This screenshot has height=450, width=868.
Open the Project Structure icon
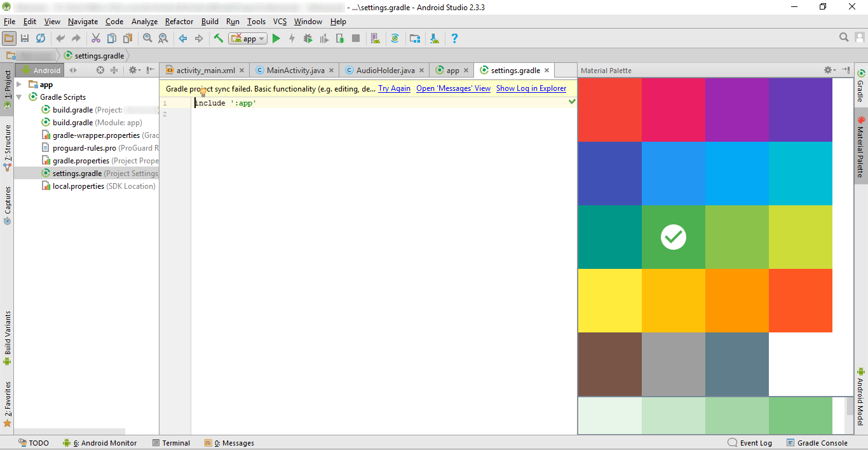pyautogui.click(x=414, y=38)
